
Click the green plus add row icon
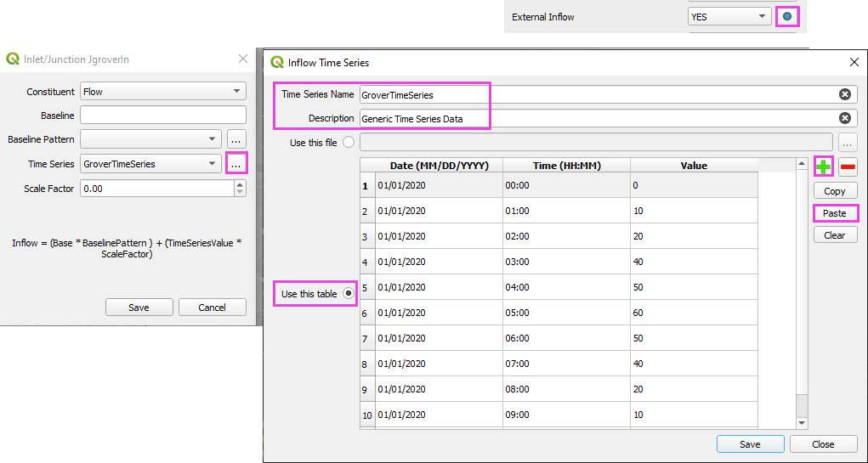point(823,167)
